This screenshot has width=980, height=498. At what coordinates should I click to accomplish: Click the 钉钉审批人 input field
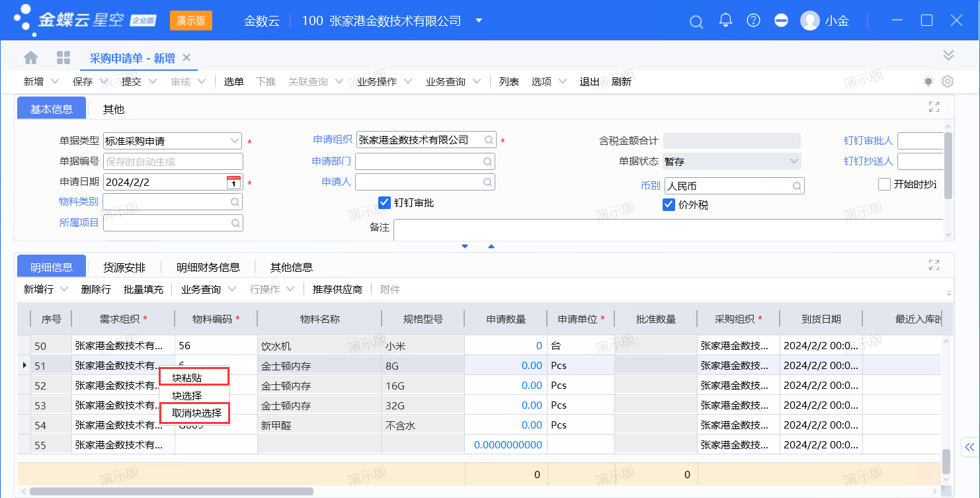[x=920, y=141]
